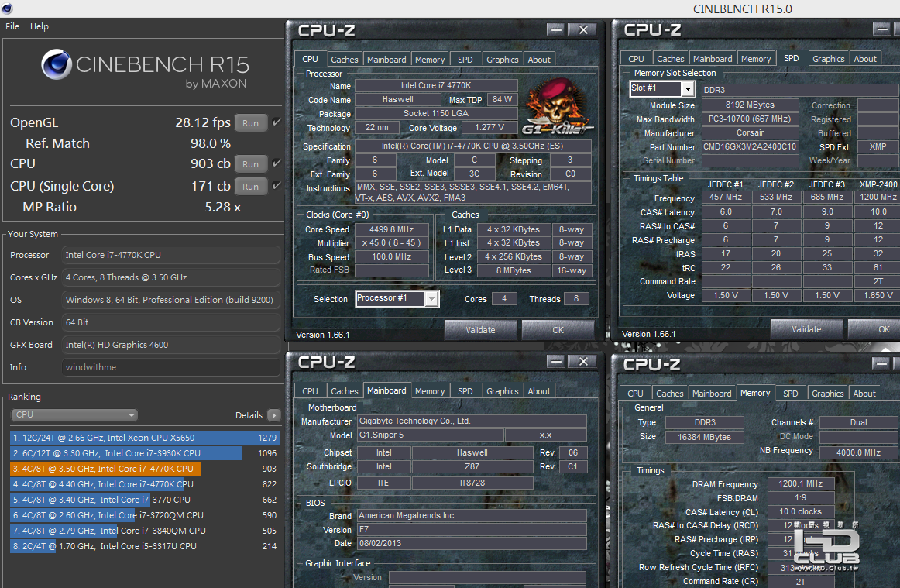Open Graphics tab in top-left CPU-Z window
Viewport: 900px width, 588px height.
502,59
